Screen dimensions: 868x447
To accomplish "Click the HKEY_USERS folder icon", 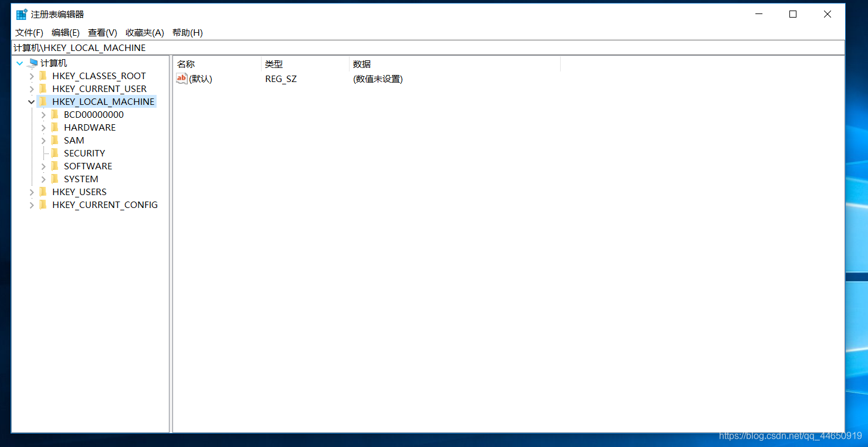I will pos(43,192).
